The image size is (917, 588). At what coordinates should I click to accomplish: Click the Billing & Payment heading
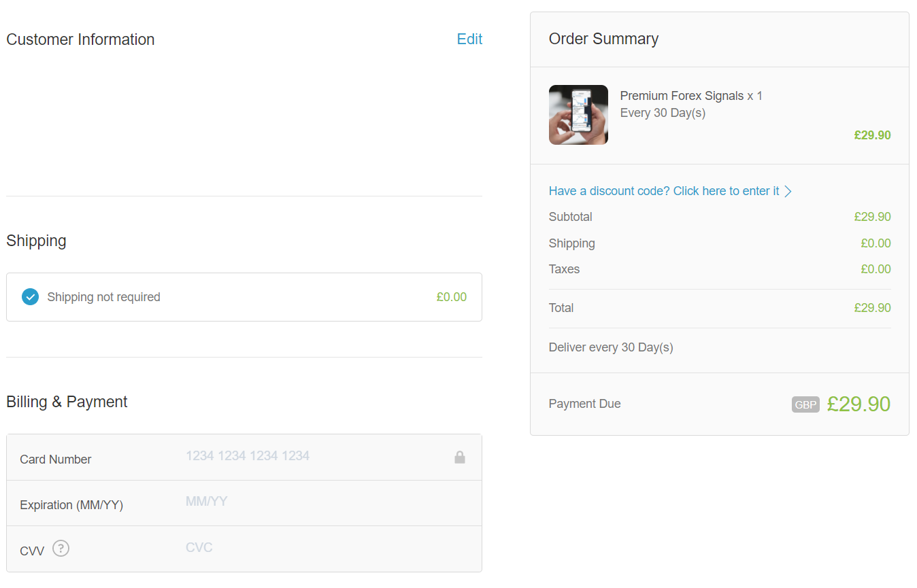(x=67, y=402)
